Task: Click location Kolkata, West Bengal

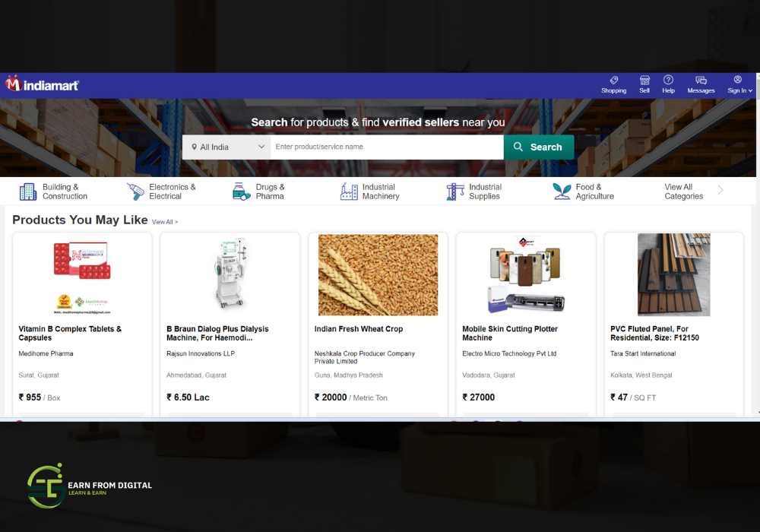Action: (641, 375)
